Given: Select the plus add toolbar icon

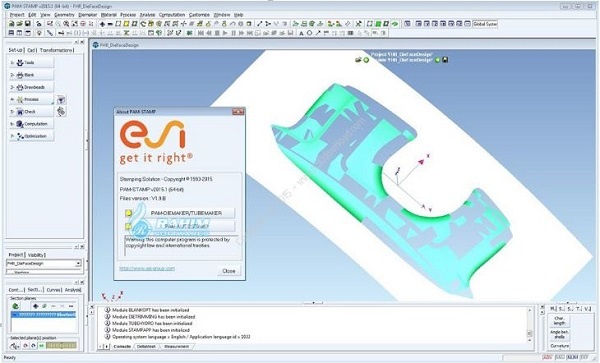Looking at the screenshot, I should [x=102, y=24].
